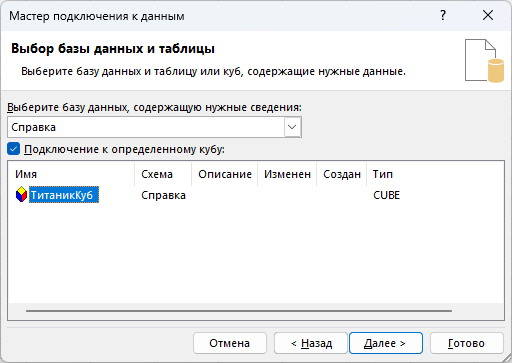Click the Описание column header
The width and height of the screenshot is (512, 363).
coord(225,174)
